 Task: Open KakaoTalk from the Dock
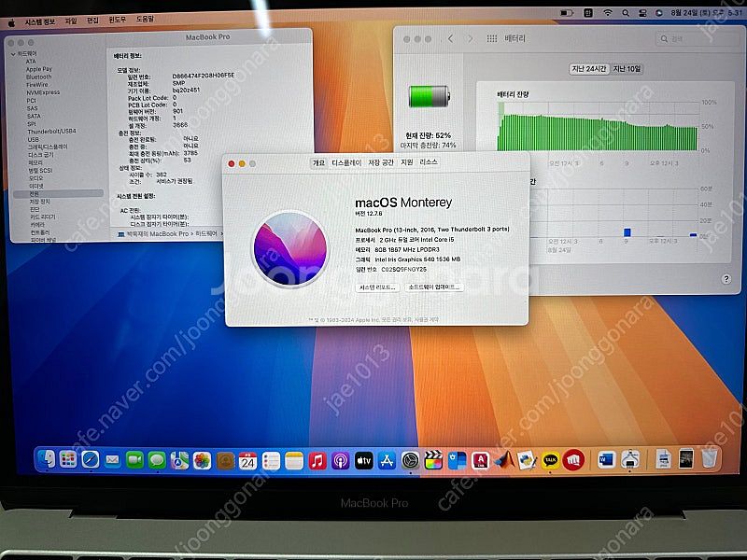point(550,460)
